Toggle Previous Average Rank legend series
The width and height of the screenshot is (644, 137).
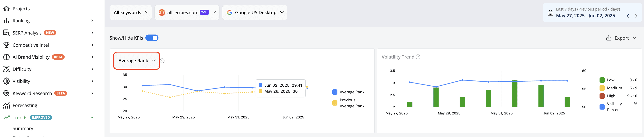click(x=348, y=103)
